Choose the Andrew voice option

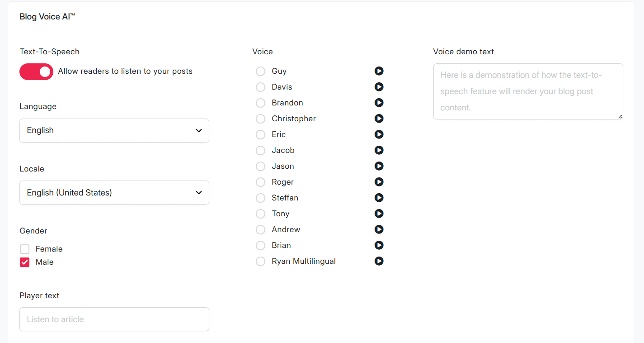pos(260,229)
